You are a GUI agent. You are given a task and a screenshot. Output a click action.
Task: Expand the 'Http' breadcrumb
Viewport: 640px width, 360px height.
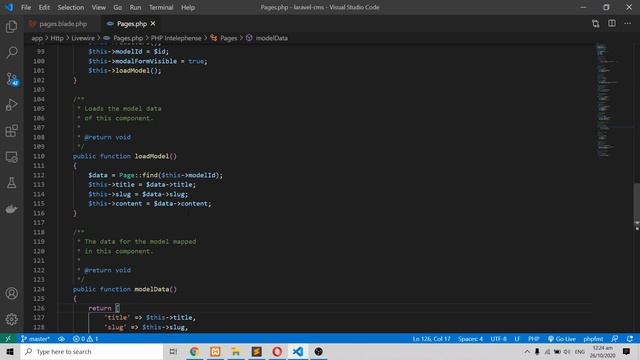pos(57,38)
